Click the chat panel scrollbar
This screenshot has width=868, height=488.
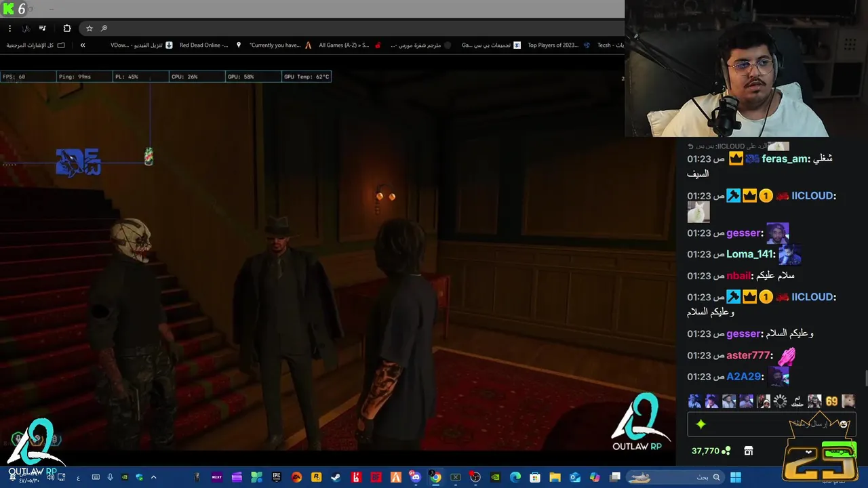[x=865, y=378]
